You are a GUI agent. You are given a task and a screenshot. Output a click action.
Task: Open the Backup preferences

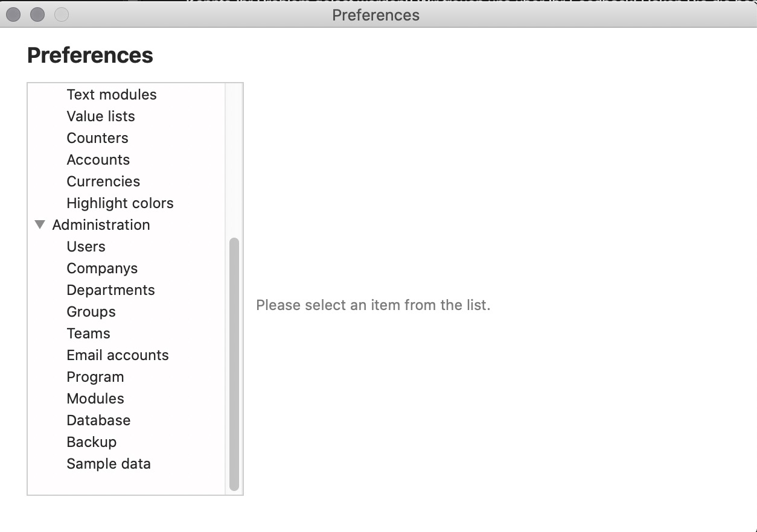[x=92, y=442]
